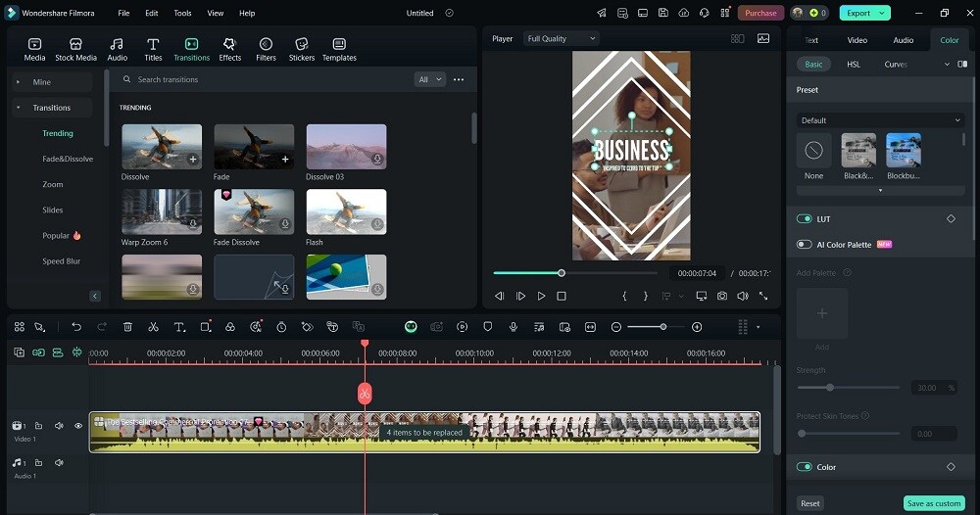Open the Titles panel

pos(153,49)
